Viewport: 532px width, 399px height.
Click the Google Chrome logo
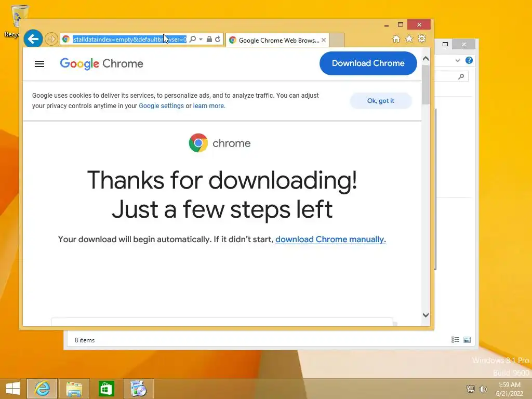click(101, 64)
